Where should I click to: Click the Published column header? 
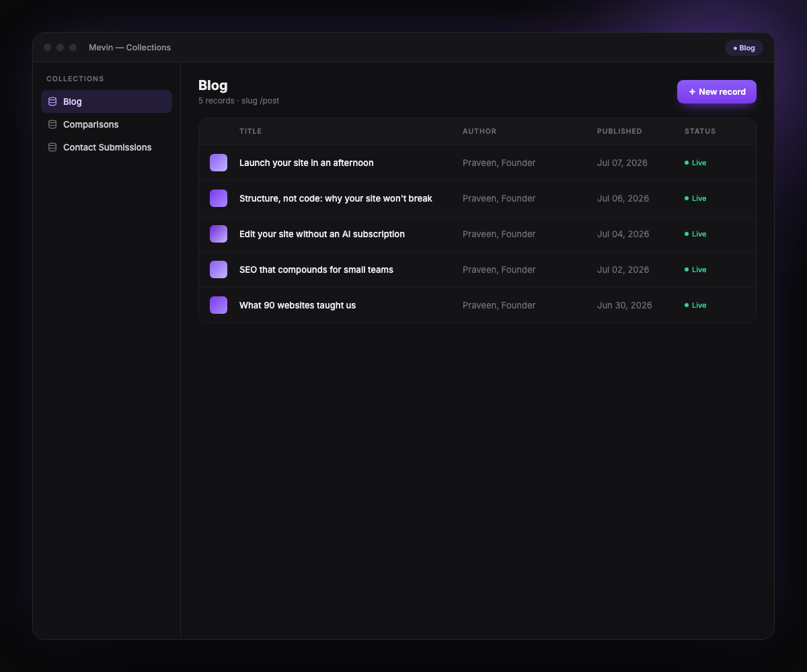[619, 131]
